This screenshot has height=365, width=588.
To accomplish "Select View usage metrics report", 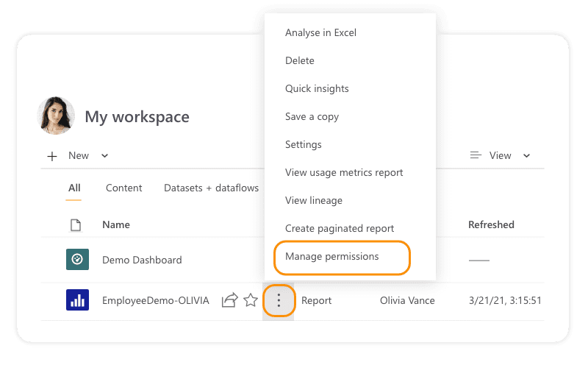I will coord(344,173).
